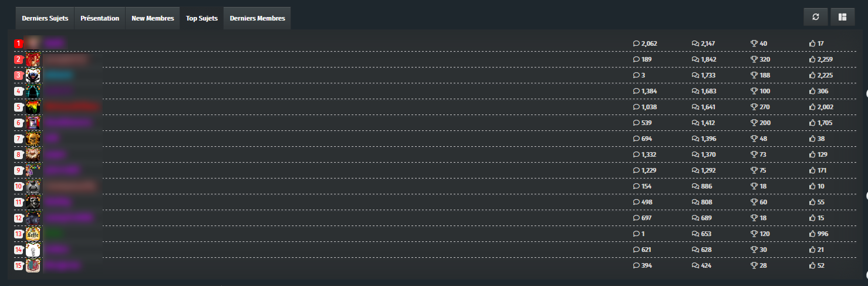Click the comment bubble icon showing 2,062

(636, 43)
